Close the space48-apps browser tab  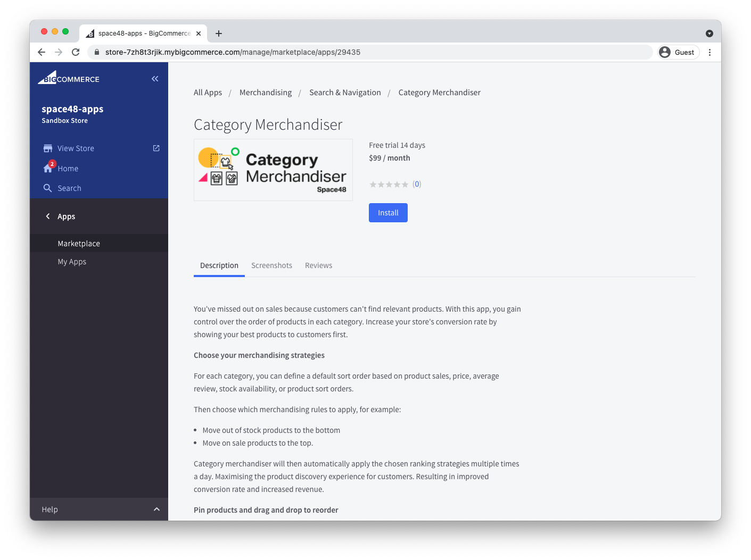click(199, 34)
